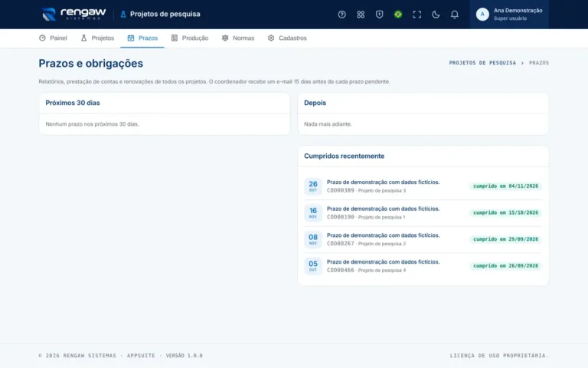This screenshot has height=368, width=588.
Task: Open the Normas tab
Action: 238,38
